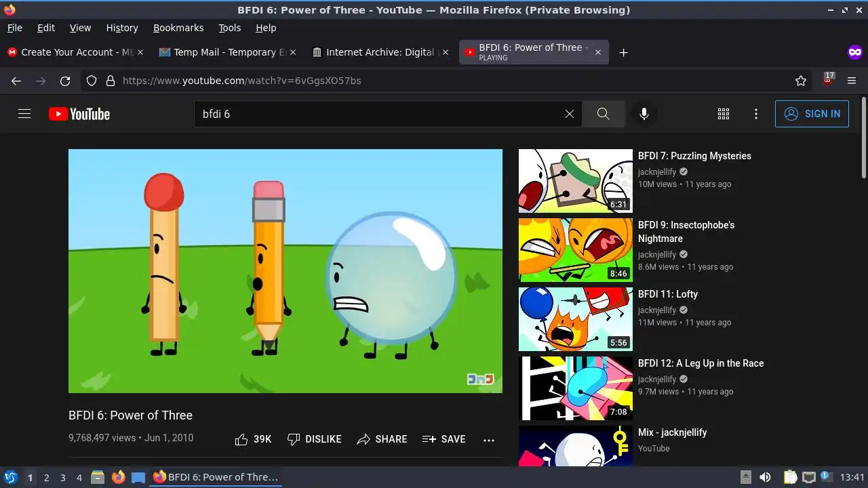The image size is (868, 488).
Task: Pause the playing BFDI 6 video
Action: tap(285, 271)
